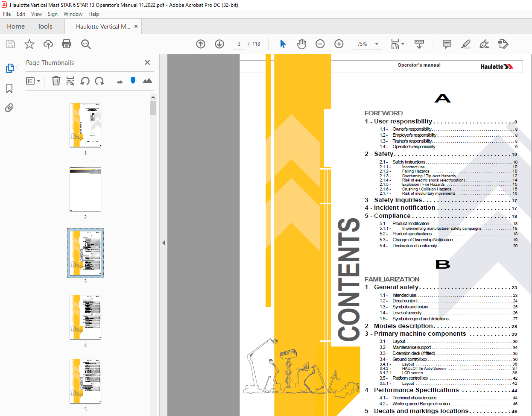Open the fit page options icon
This screenshot has height=416, width=532.
[x=395, y=44]
